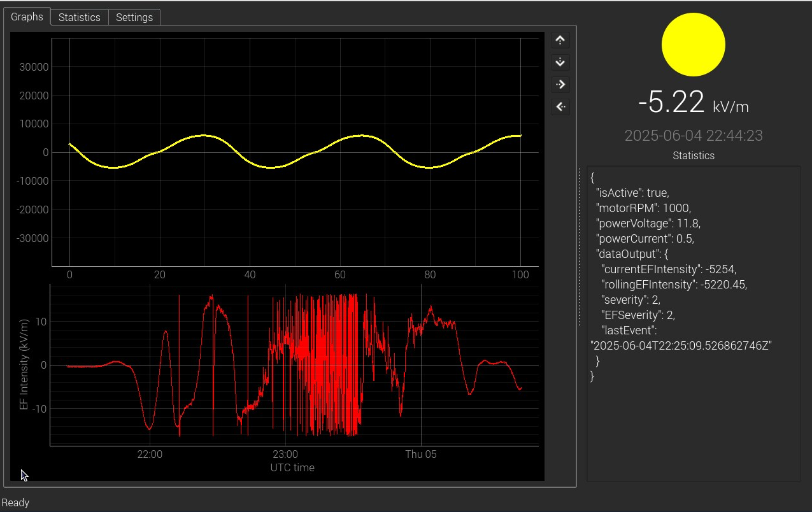Click the Statistics heading above JSON panel
Viewport: 812px width, 512px height.
[x=693, y=155]
